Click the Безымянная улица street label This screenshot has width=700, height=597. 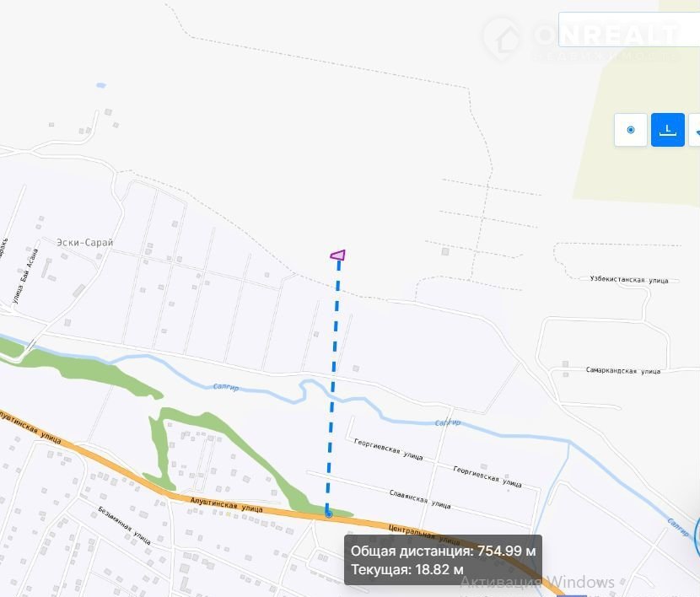[x=124, y=525]
